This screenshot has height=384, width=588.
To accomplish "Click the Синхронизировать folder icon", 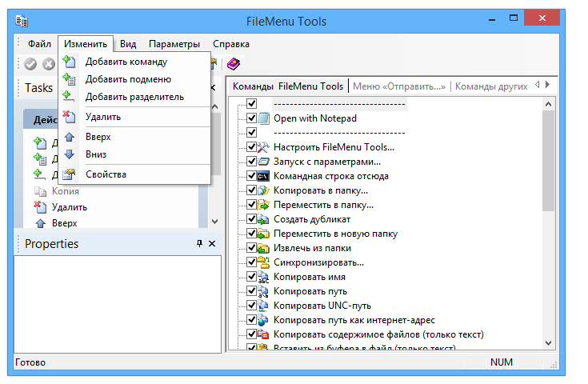I will [265, 262].
